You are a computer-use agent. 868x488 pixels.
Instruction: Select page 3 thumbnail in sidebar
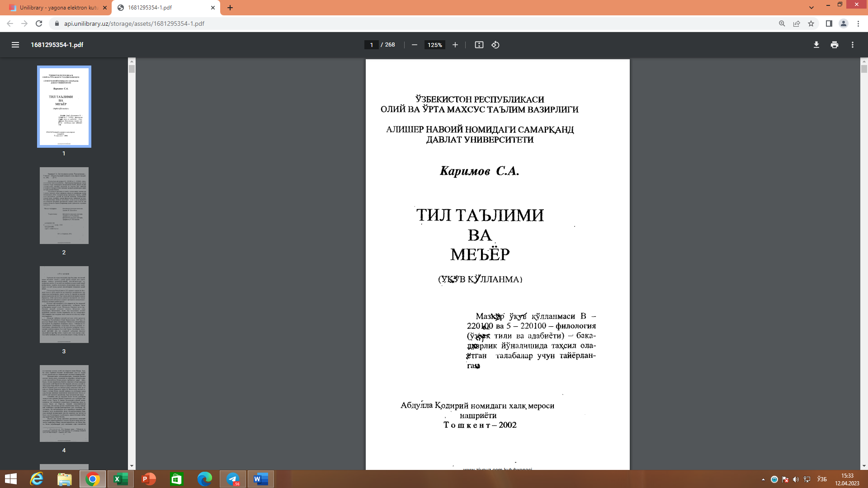64,304
